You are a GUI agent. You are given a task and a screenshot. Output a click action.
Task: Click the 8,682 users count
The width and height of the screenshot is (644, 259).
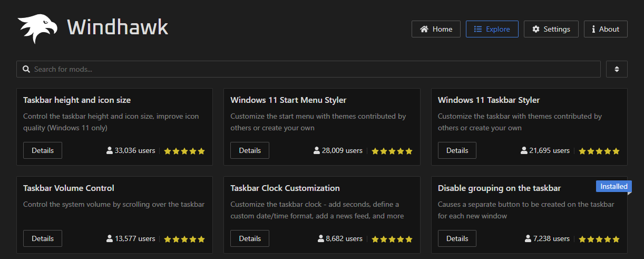click(344, 238)
